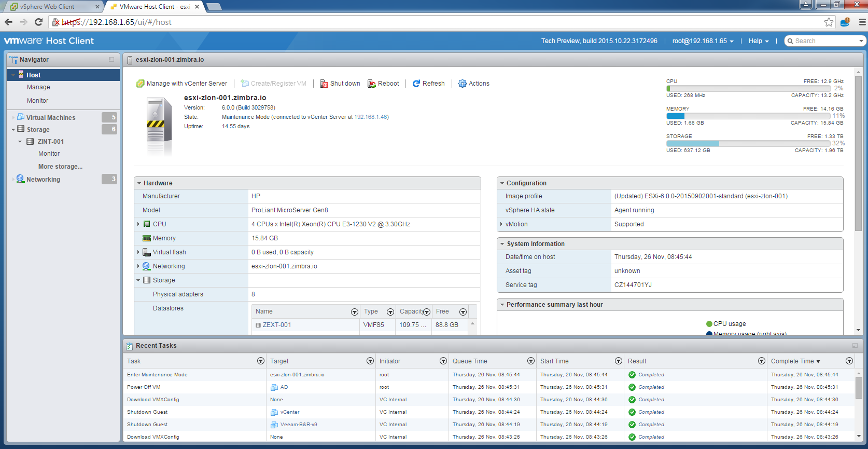Click the CPU usage progress bar
This screenshot has height=449, width=868.
[x=748, y=88]
